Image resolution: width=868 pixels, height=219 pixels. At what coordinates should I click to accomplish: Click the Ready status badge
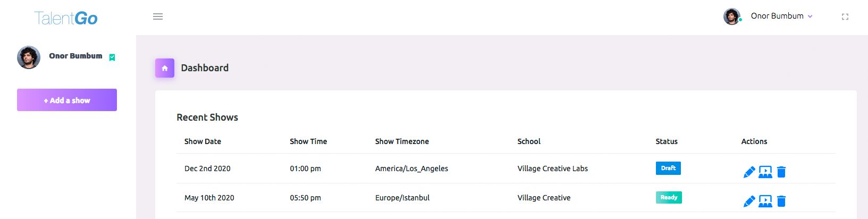pos(669,197)
